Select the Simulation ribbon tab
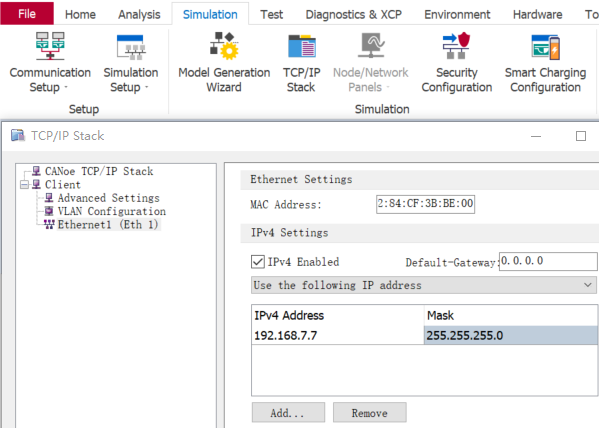 coord(210,15)
